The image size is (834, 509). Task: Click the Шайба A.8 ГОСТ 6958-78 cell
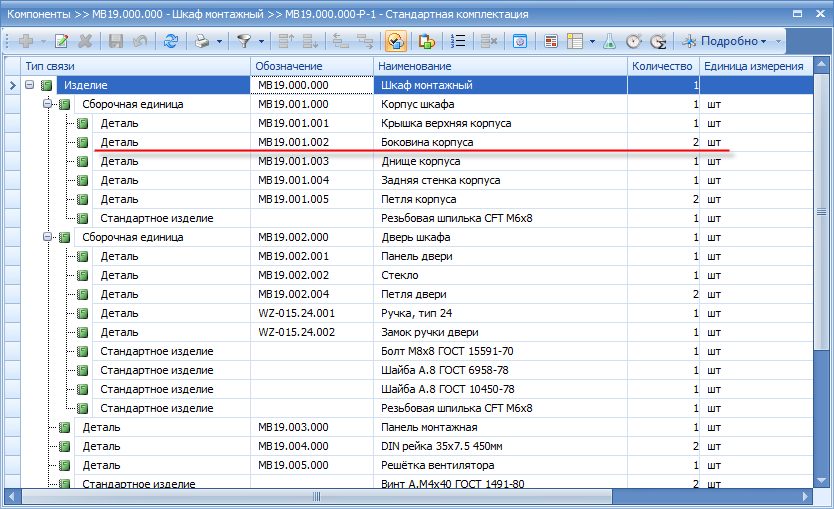pos(501,370)
